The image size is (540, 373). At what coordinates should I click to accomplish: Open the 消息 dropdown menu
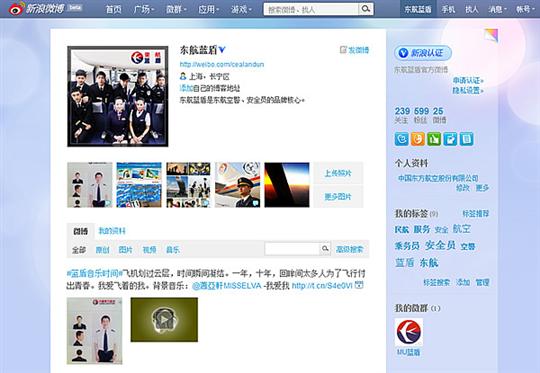coord(497,9)
